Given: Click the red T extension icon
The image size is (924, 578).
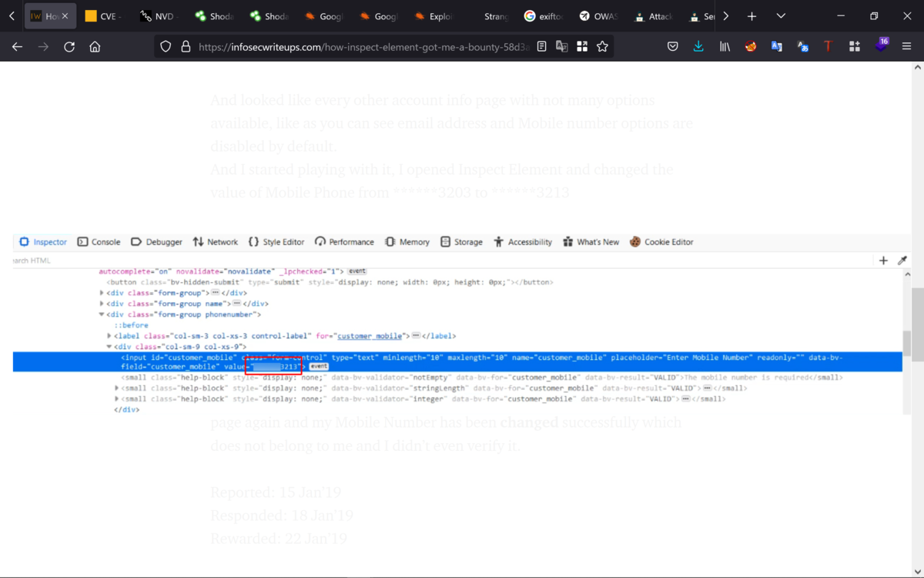Looking at the screenshot, I should pyautogui.click(x=828, y=47).
